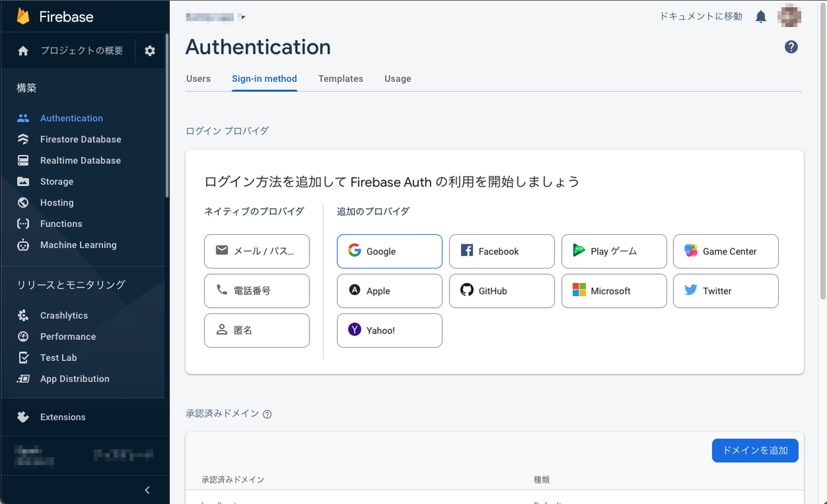Open help tooltip beside 承認済みドメイン
827x504 pixels.
pyautogui.click(x=267, y=414)
